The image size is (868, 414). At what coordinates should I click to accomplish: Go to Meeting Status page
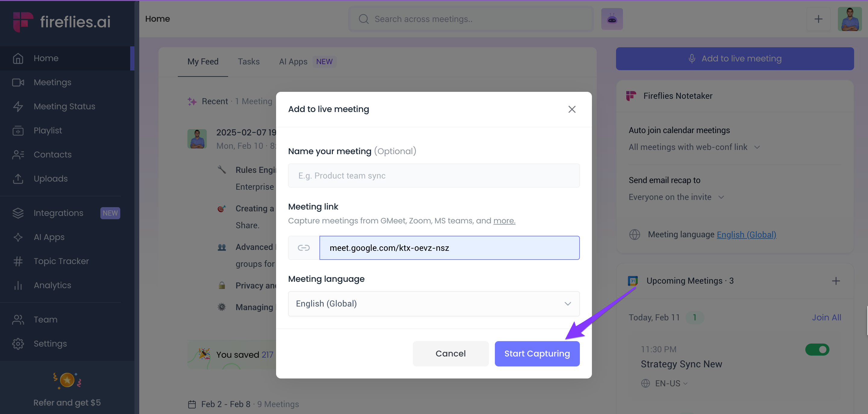[x=67, y=106]
